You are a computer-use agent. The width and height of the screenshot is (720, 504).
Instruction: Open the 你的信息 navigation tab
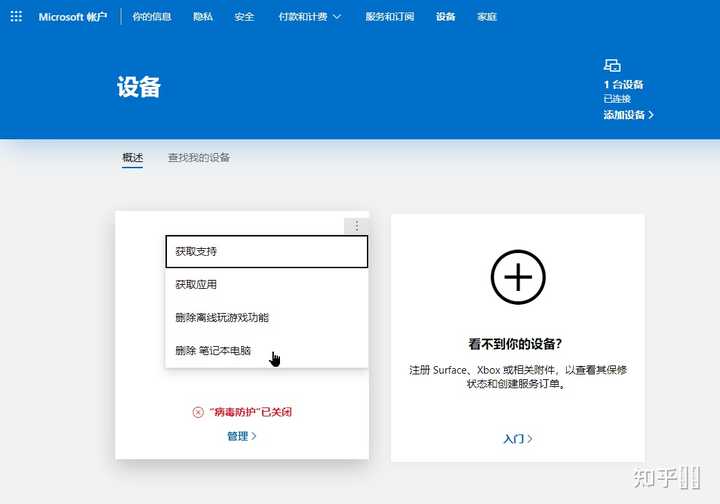click(152, 17)
